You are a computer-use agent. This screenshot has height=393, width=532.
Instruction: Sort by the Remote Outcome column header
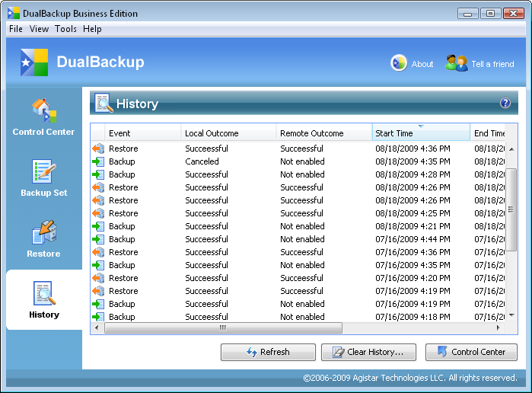pyautogui.click(x=324, y=133)
